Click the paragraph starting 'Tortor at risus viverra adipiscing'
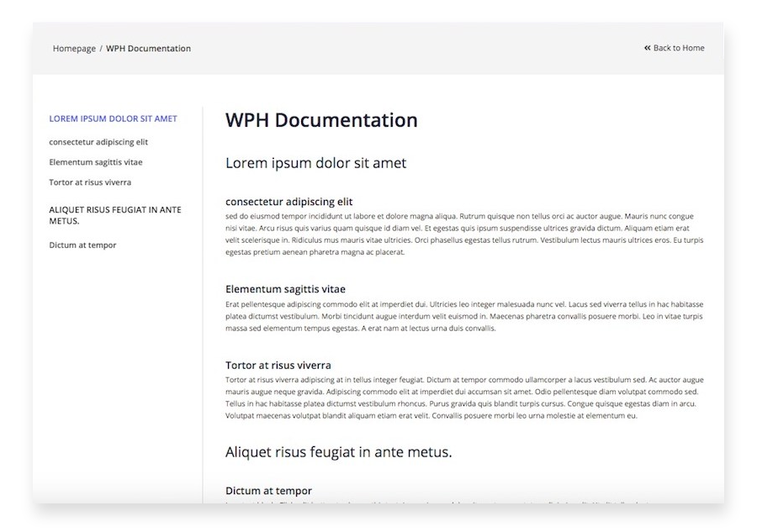 [x=464, y=398]
